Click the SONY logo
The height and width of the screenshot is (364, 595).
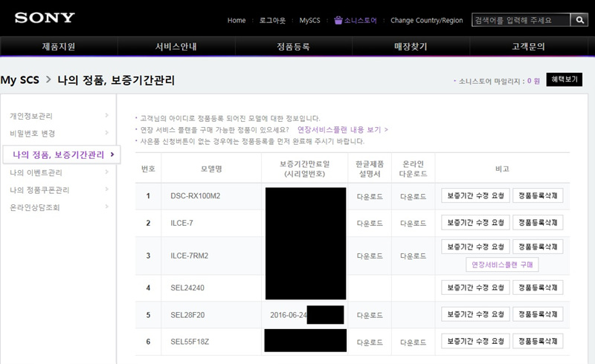click(44, 18)
